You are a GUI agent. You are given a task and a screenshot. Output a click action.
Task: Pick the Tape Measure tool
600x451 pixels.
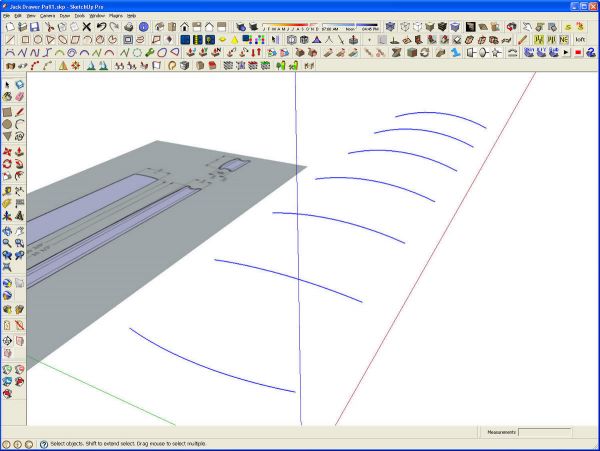point(7,191)
